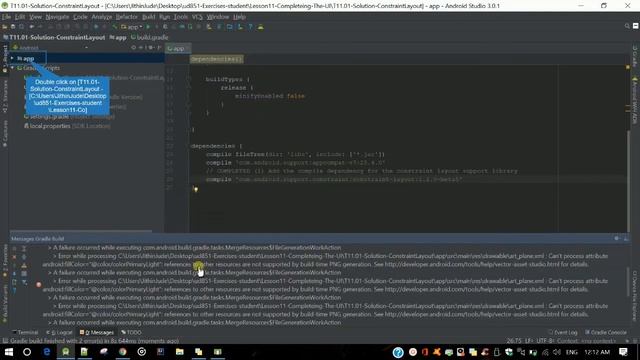The width and height of the screenshot is (640, 360).
Task: Click the Open folder toolbar icon
Action: point(5,27)
